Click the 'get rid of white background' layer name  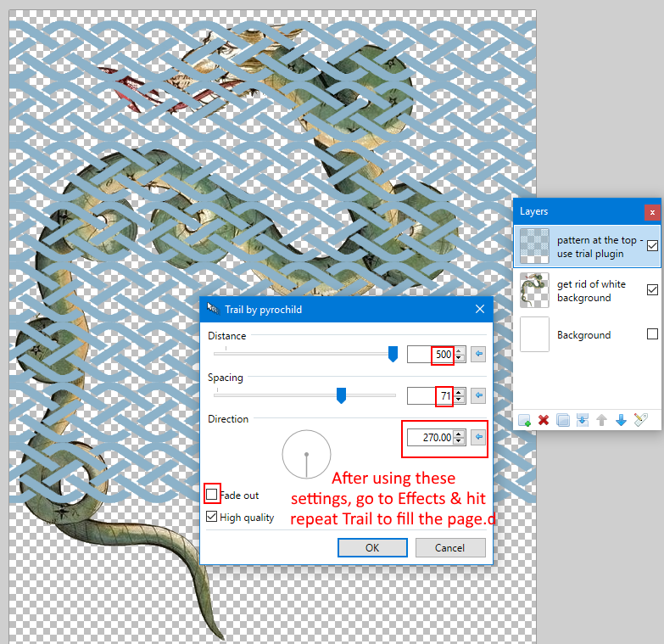[591, 291]
